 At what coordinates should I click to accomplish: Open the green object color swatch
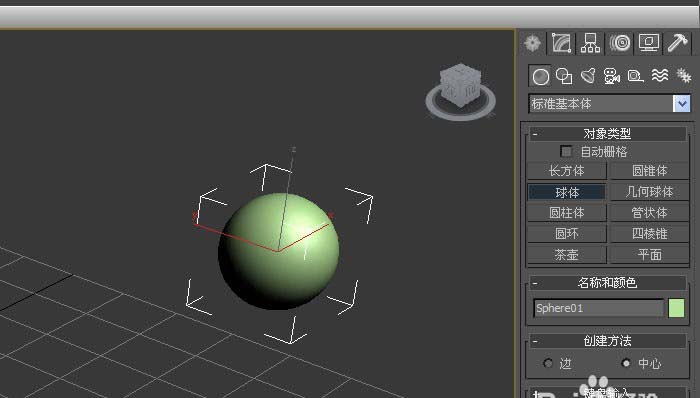(676, 308)
